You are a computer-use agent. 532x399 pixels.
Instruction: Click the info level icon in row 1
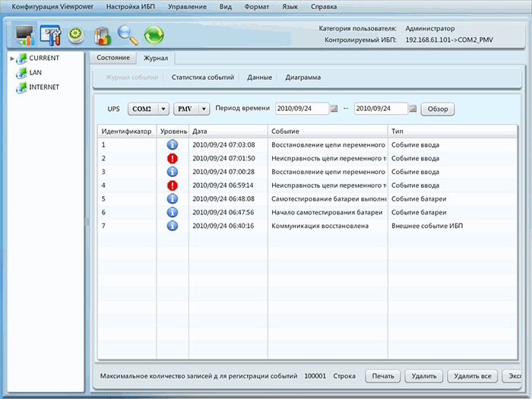point(173,145)
